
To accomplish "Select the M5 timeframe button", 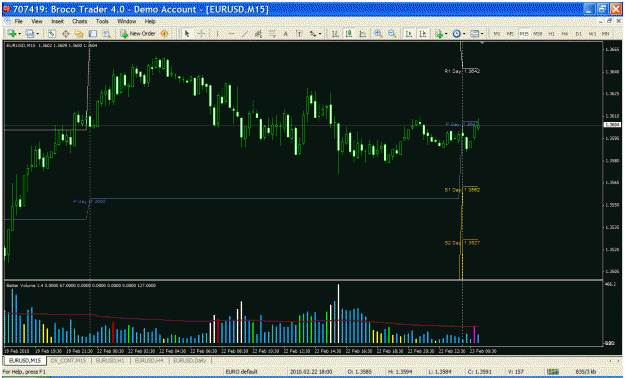I will pyautogui.click(x=510, y=34).
